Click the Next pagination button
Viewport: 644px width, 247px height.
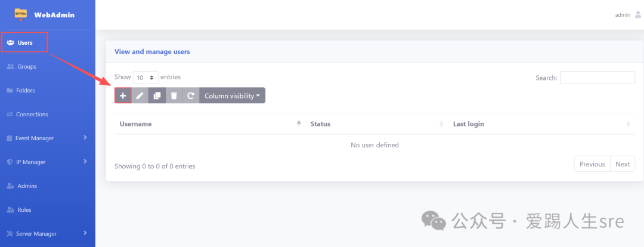tap(622, 164)
